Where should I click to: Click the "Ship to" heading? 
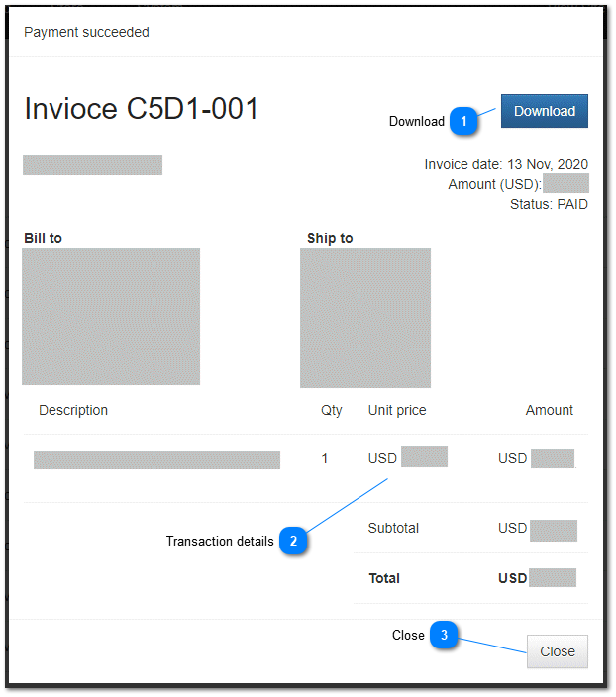point(330,238)
